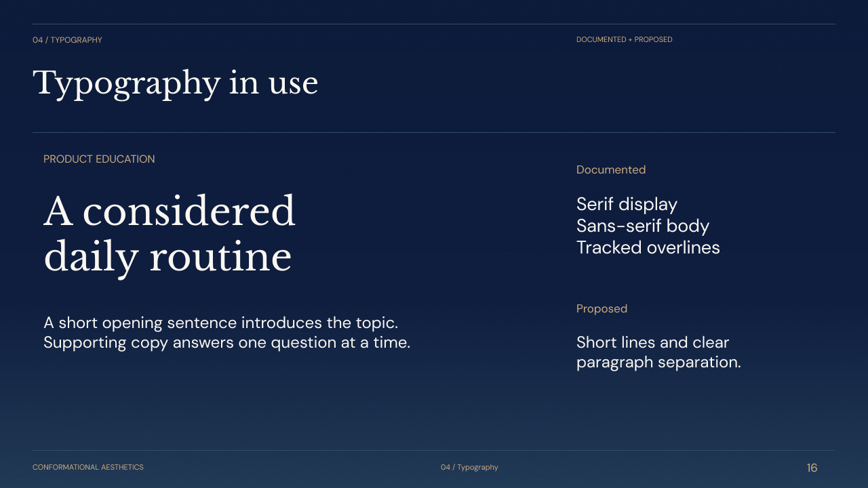Click the 'CONFORMATIONAL AESTHETICS' footer label
Image resolution: width=868 pixels, height=488 pixels.
pos(88,467)
